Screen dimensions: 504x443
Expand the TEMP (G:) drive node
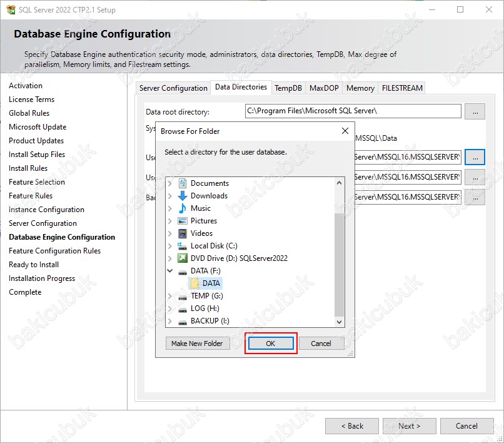click(x=169, y=296)
